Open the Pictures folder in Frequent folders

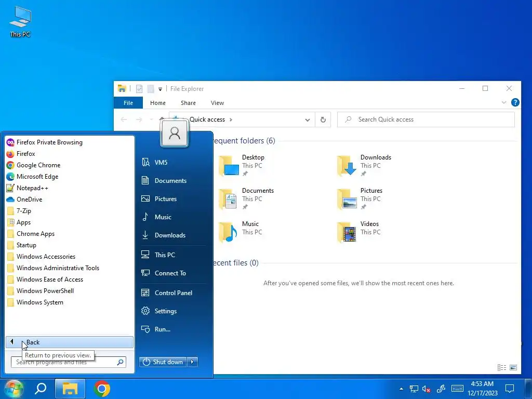point(361,199)
